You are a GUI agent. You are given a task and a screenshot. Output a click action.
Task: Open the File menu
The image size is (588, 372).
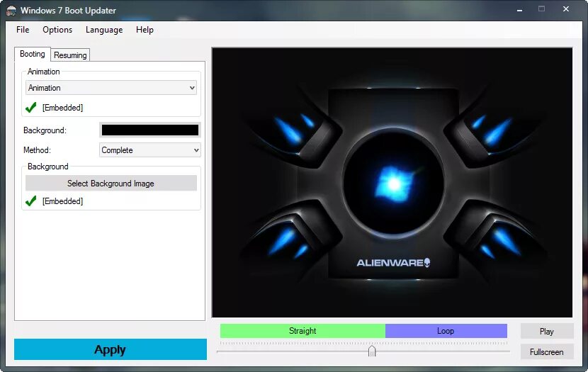click(23, 30)
